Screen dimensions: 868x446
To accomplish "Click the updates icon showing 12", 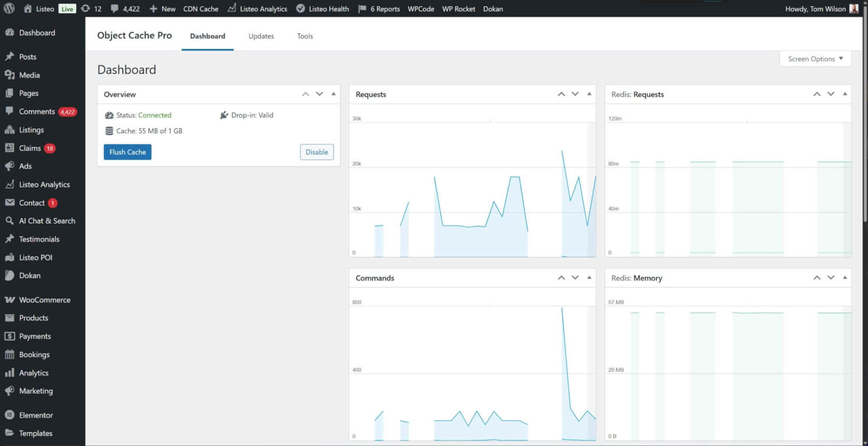I will 85,9.
